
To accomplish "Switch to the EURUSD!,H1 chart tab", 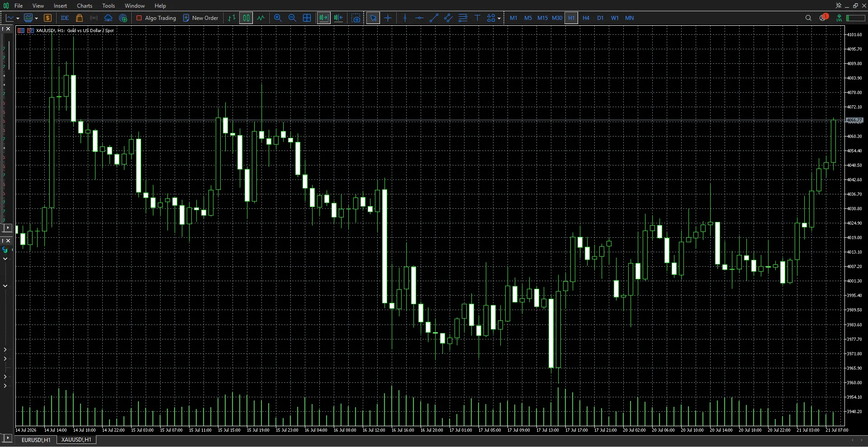I will click(x=36, y=440).
